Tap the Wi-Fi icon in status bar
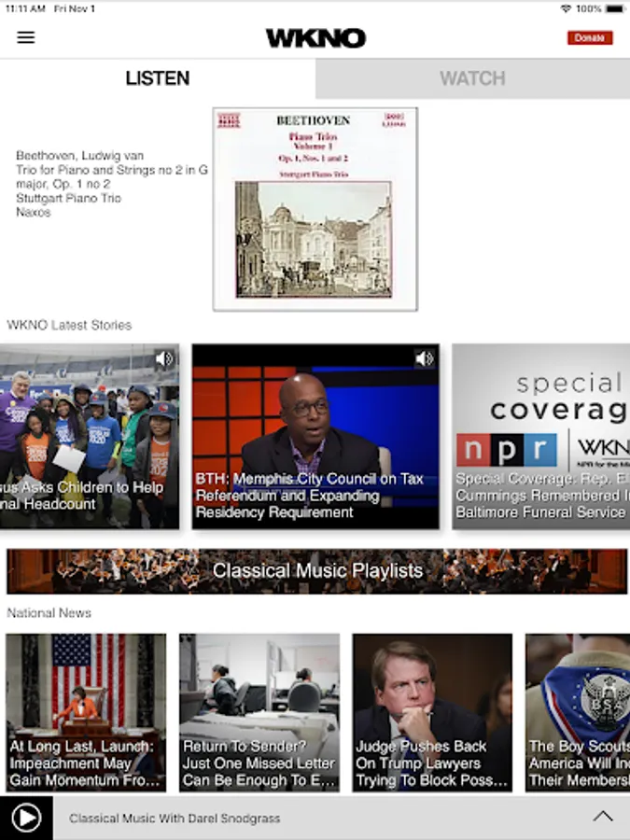630x840 pixels. [x=566, y=8]
